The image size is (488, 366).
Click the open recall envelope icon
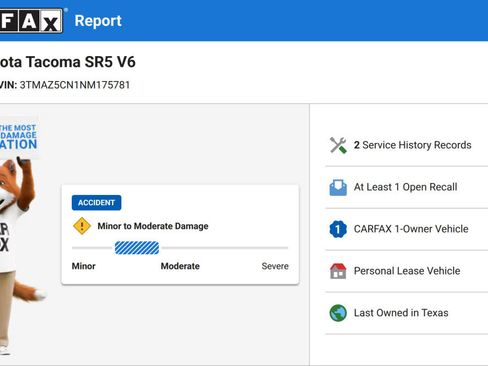coord(338,187)
